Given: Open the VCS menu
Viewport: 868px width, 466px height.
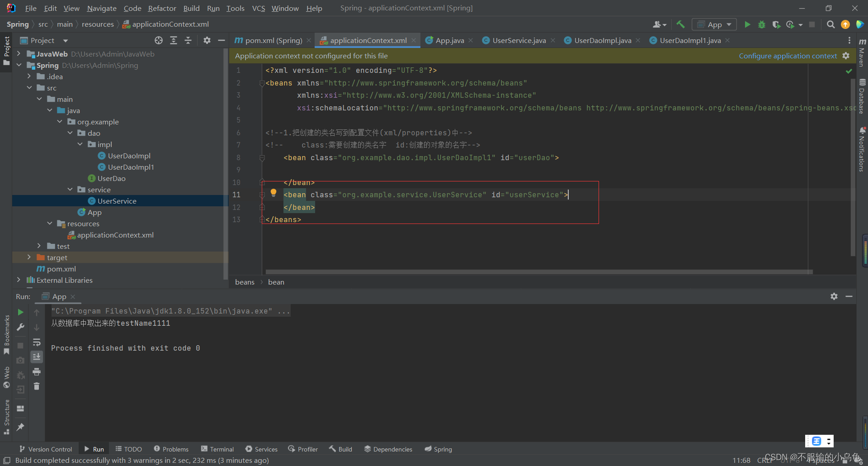Looking at the screenshot, I should click(258, 8).
